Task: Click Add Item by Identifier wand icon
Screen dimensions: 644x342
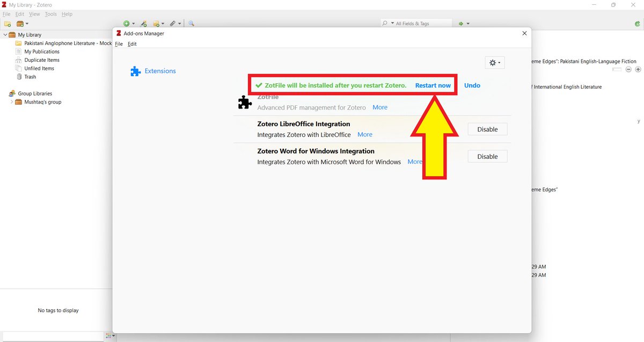Action: (x=144, y=24)
